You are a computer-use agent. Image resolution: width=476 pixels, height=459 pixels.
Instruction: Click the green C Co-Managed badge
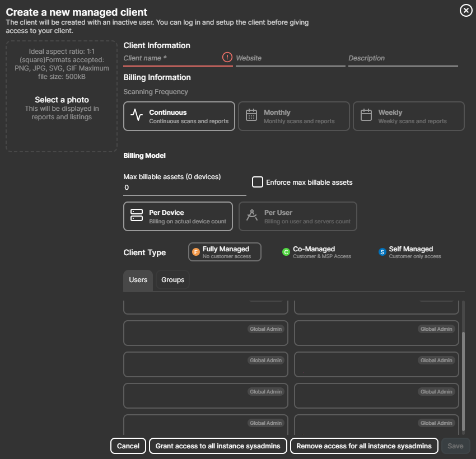coord(286,252)
